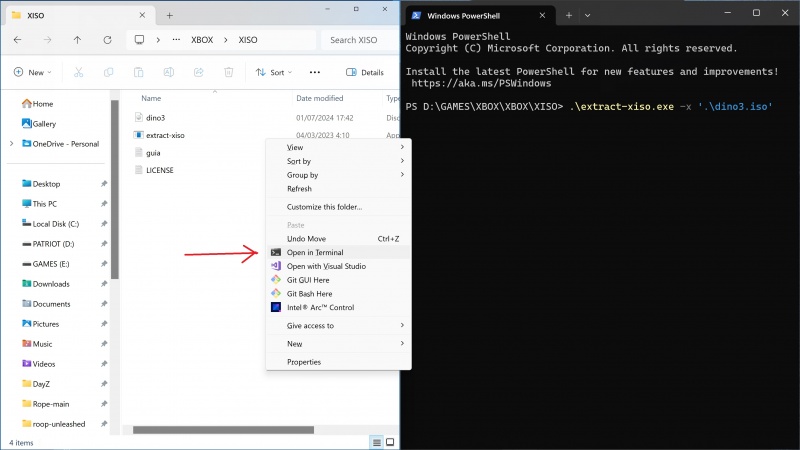Open Gallery in the navigation pane
Image resolution: width=800 pixels, height=450 pixels.
(x=39, y=123)
